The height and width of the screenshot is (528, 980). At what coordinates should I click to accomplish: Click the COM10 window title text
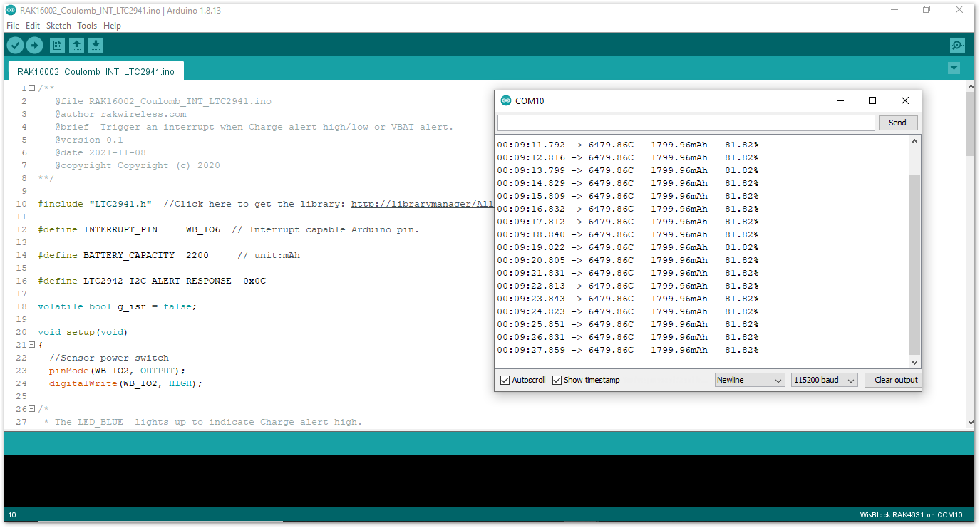coord(530,100)
